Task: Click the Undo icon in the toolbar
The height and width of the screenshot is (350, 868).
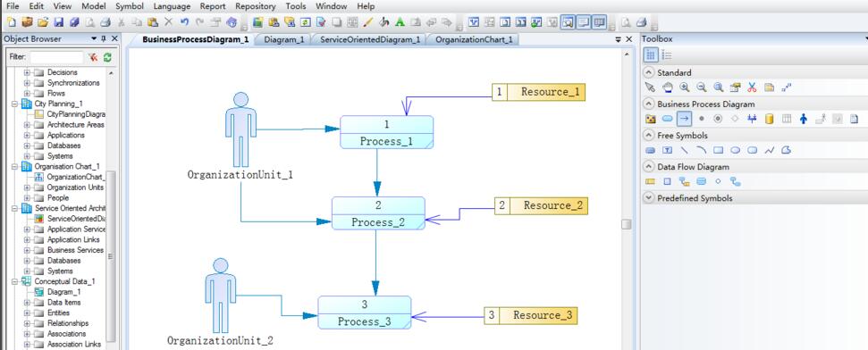Action: (184, 22)
